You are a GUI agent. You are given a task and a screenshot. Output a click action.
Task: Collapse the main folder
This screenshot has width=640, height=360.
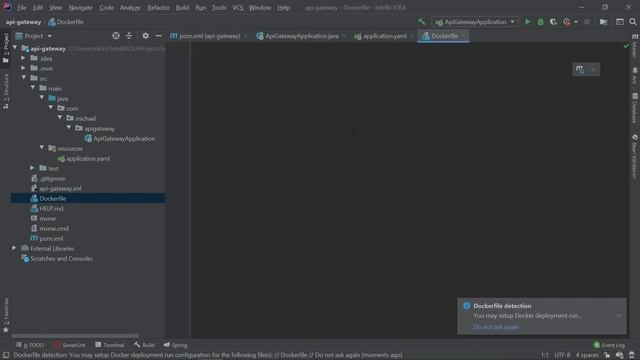33,88
